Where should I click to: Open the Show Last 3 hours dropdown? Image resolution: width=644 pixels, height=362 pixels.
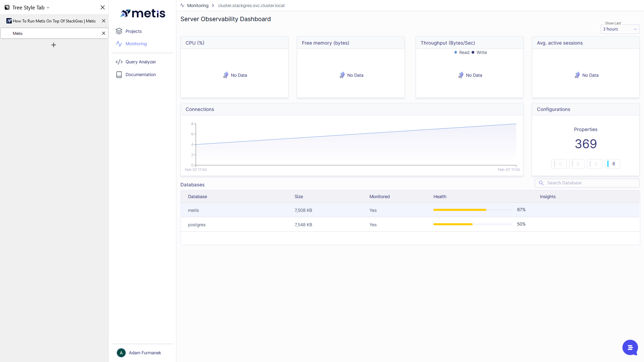pyautogui.click(x=620, y=29)
